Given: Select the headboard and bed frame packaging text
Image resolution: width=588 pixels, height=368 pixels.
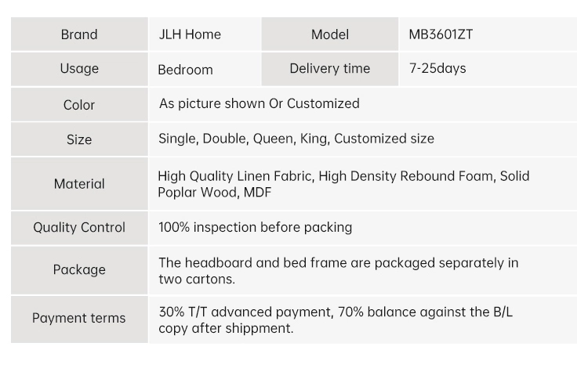Looking at the screenshot, I should [338, 271].
